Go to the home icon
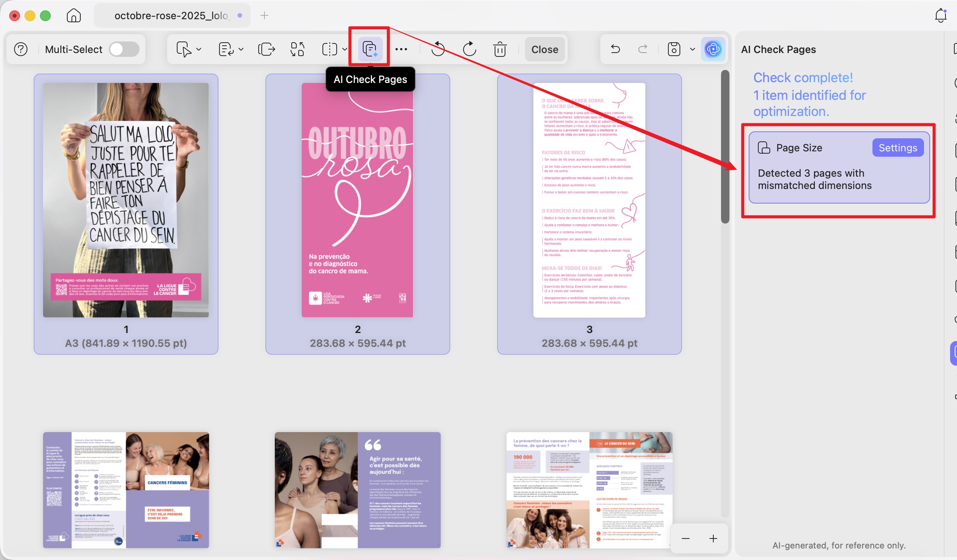 tap(74, 15)
